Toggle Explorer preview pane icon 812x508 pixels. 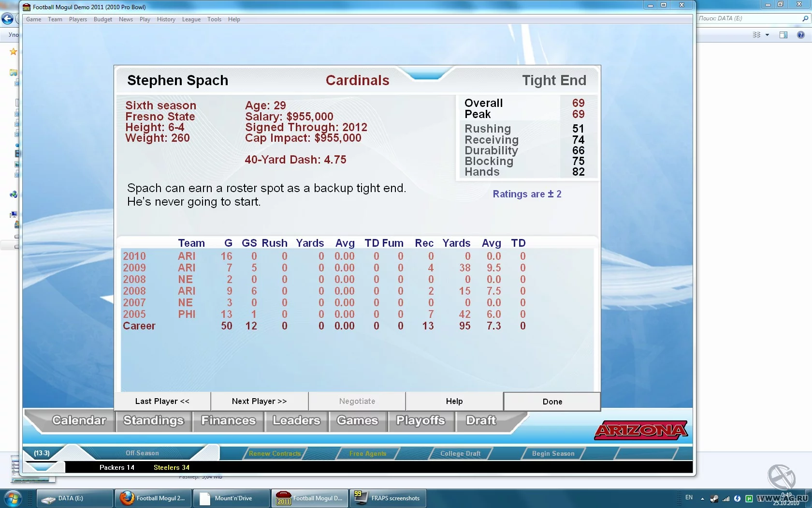(783, 35)
